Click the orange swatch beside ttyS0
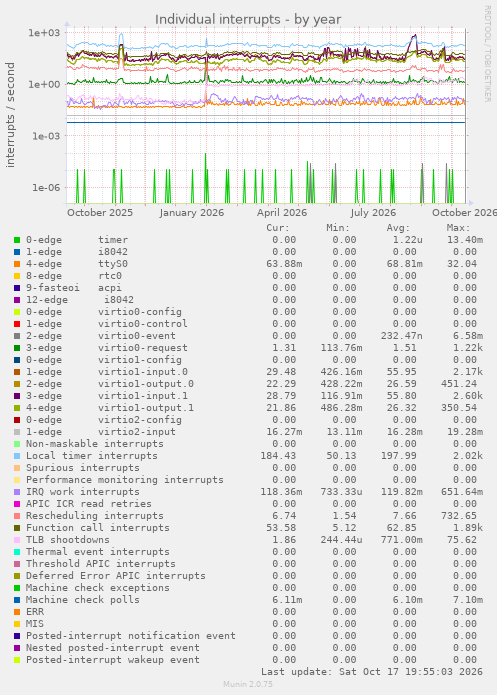 tap(17, 264)
